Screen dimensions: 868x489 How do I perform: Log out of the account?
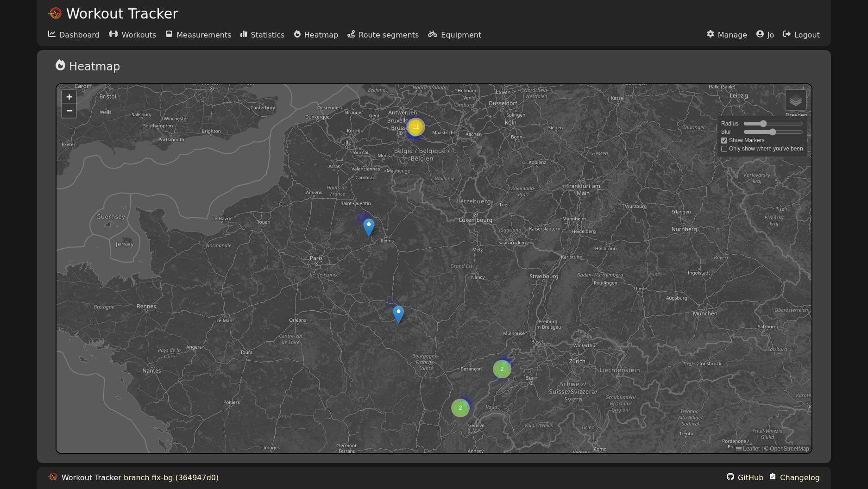(801, 35)
